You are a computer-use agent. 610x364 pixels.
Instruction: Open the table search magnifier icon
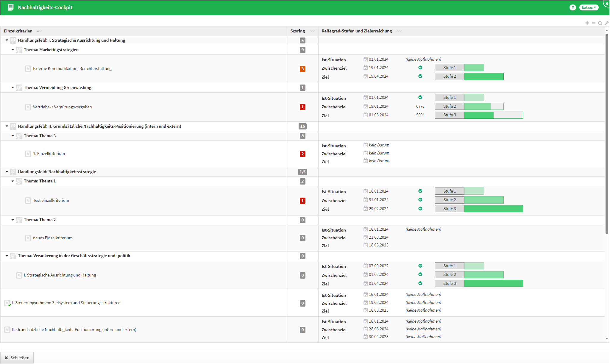(x=600, y=23)
